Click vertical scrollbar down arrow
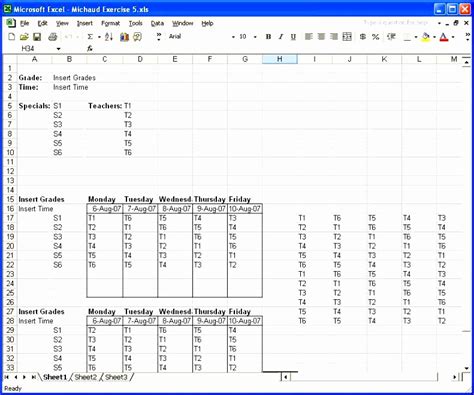 [x=466, y=368]
